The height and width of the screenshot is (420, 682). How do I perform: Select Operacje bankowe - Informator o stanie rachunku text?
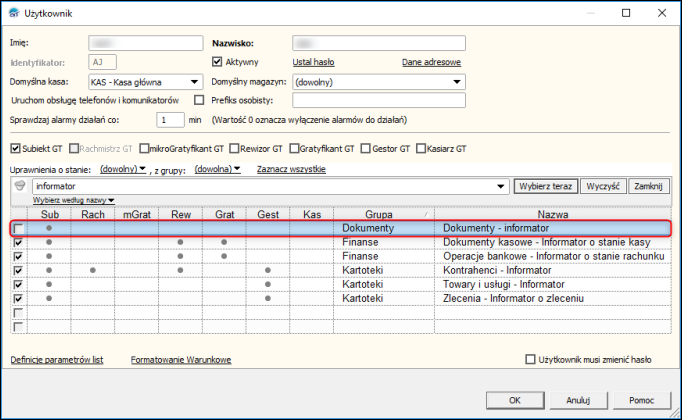pyautogui.click(x=554, y=257)
